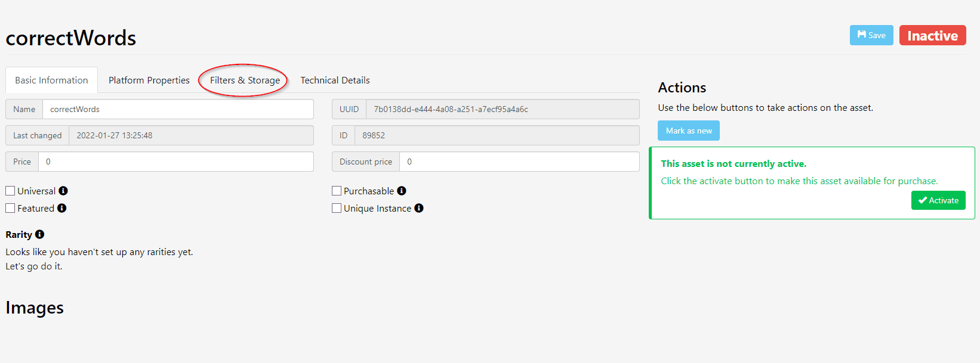The height and width of the screenshot is (363, 980).
Task: Click the info icon next to Universal
Action: coord(63,191)
